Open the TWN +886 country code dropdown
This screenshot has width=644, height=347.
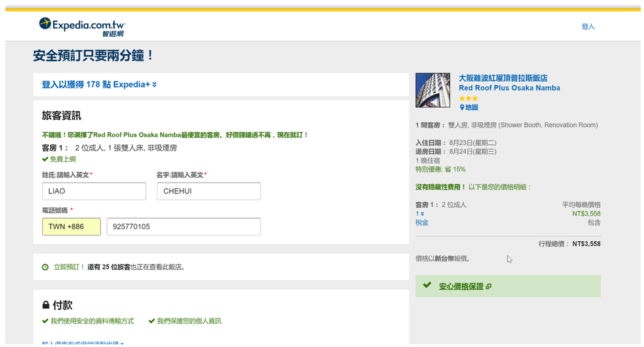(x=72, y=227)
